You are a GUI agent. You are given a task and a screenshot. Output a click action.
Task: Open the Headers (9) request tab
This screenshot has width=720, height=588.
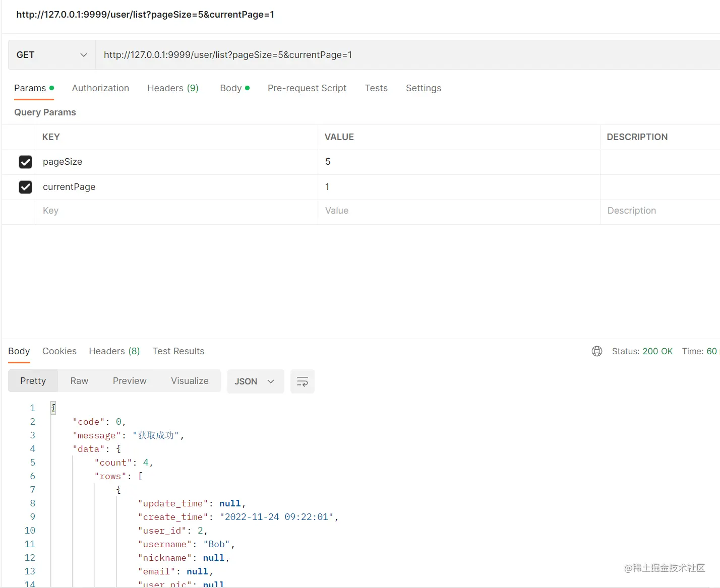pos(173,88)
